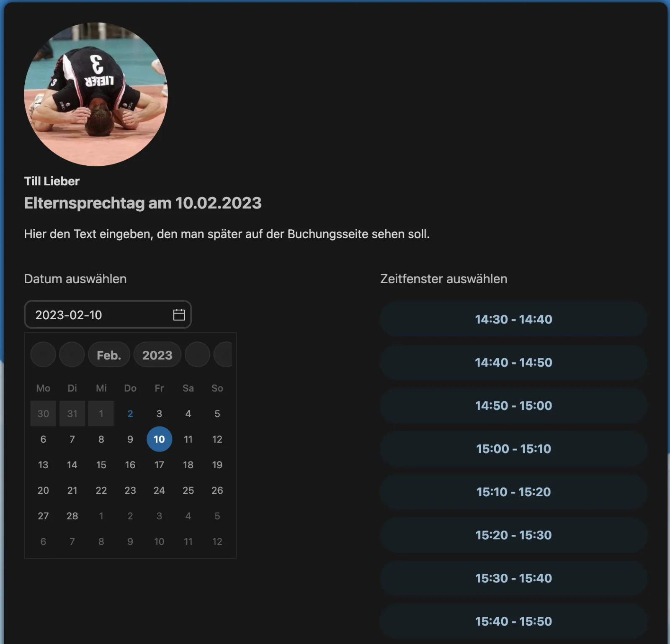This screenshot has height=644, width=670.
Task: Click the 'Mo' weekday column header
Action: tap(43, 388)
